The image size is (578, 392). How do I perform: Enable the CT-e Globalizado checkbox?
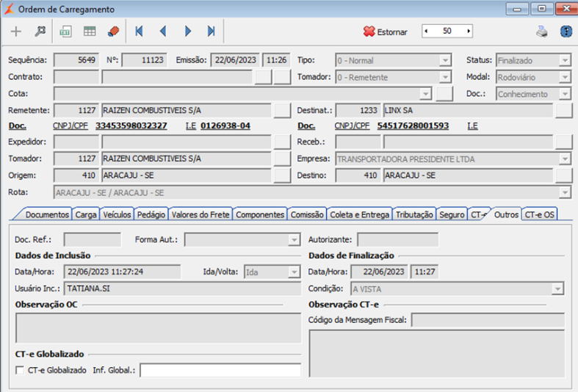click(x=20, y=370)
